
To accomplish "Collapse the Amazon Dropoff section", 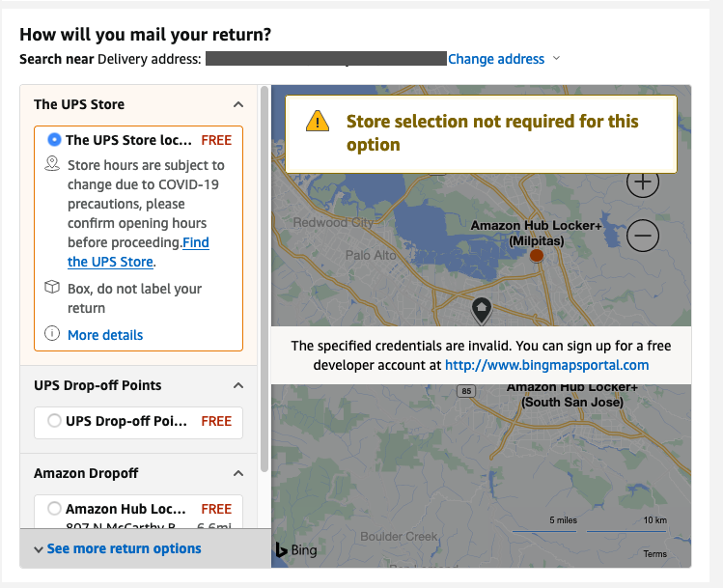I will point(238,473).
